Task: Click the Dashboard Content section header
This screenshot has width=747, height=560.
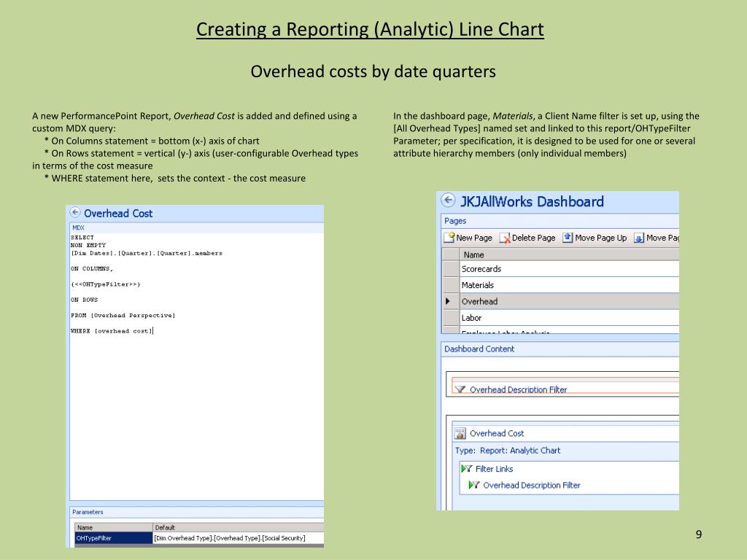Action: tap(479, 349)
